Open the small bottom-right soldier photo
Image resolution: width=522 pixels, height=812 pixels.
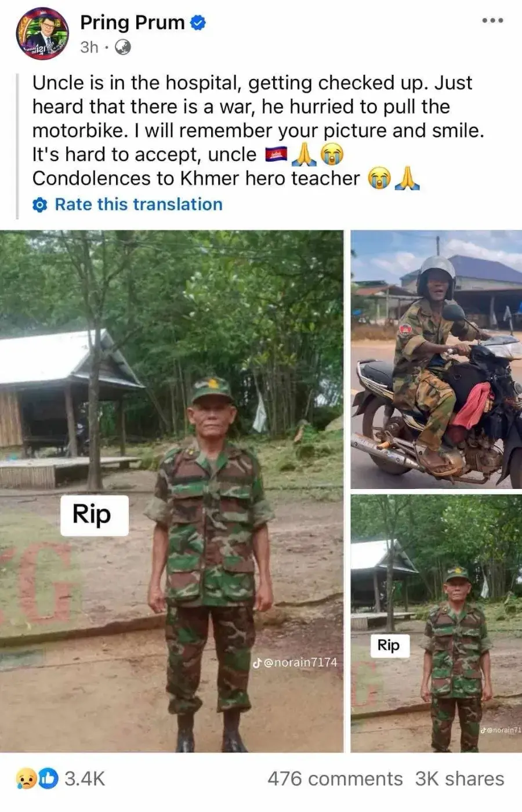click(436, 623)
